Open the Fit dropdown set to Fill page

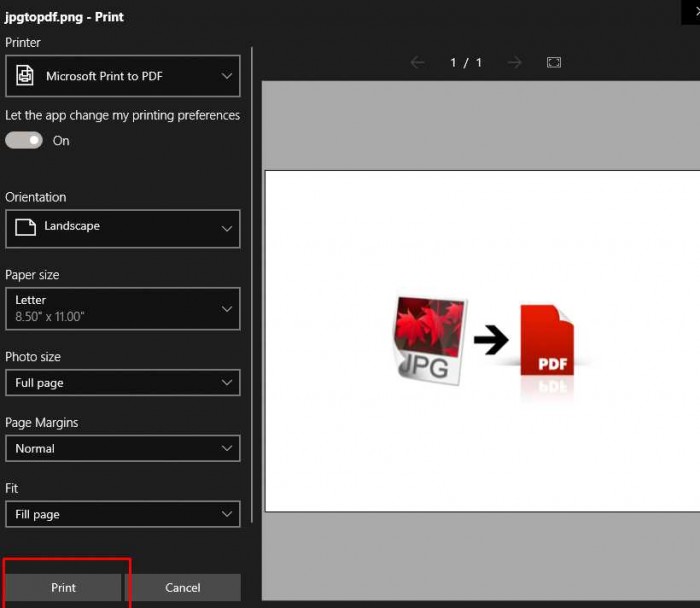tap(123, 514)
